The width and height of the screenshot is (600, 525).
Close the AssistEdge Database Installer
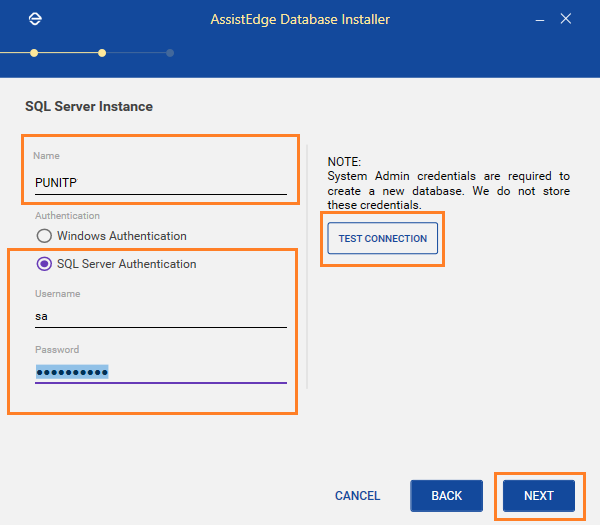point(566,19)
